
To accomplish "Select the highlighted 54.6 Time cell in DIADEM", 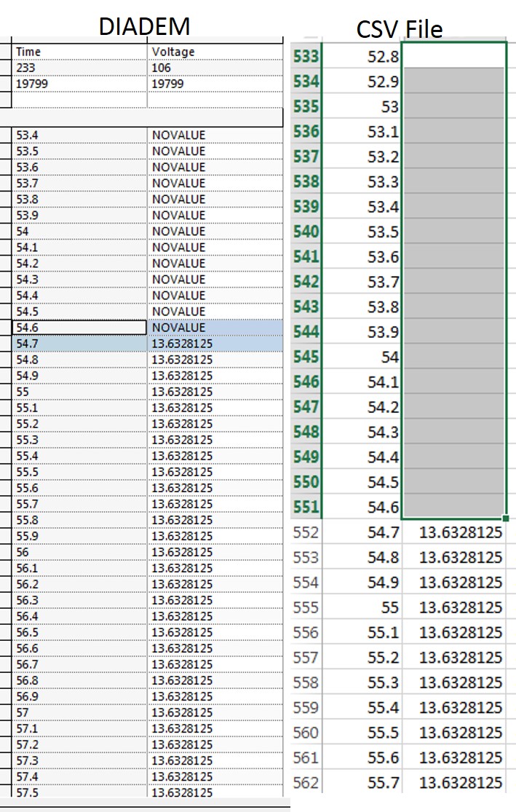I will coord(79,328).
